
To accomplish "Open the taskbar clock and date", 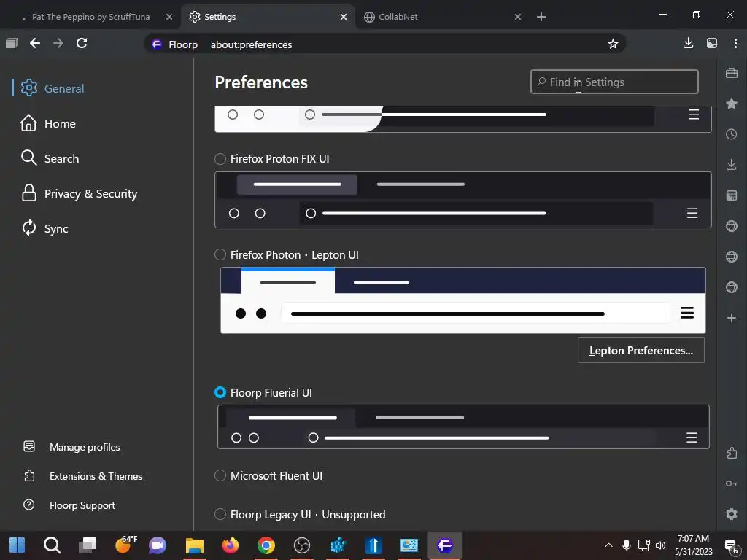I will click(x=693, y=545).
